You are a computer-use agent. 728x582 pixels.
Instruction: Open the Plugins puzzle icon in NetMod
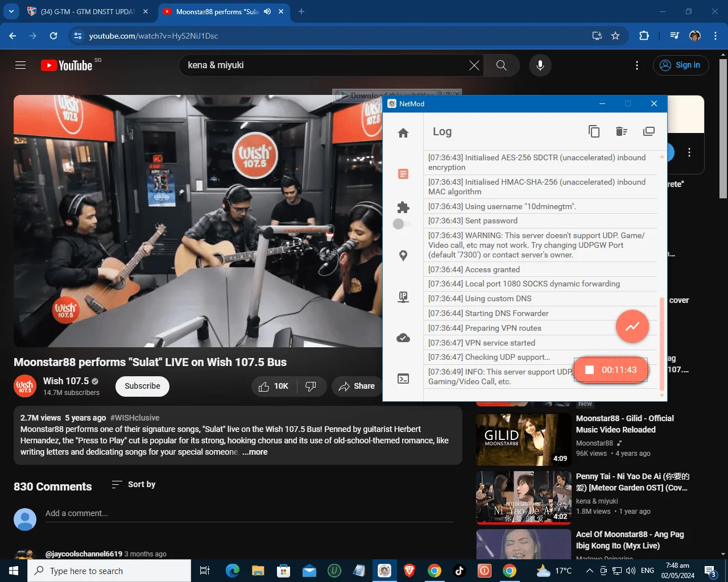(x=403, y=207)
